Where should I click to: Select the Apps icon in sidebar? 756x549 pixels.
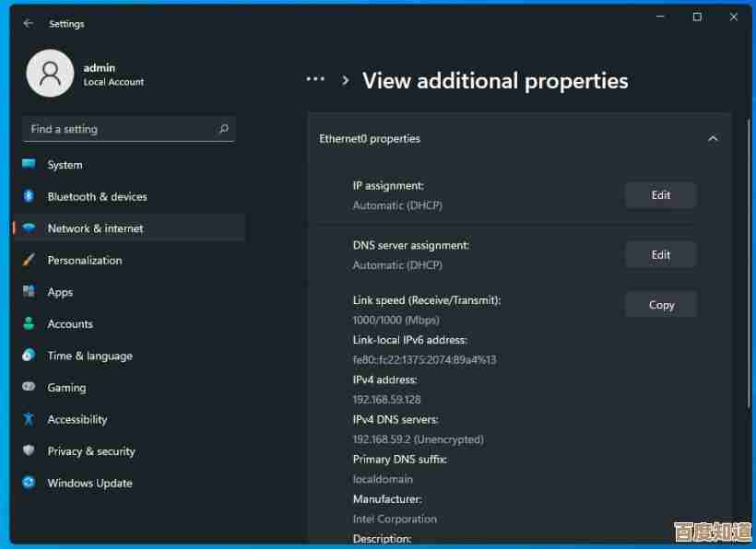[29, 292]
